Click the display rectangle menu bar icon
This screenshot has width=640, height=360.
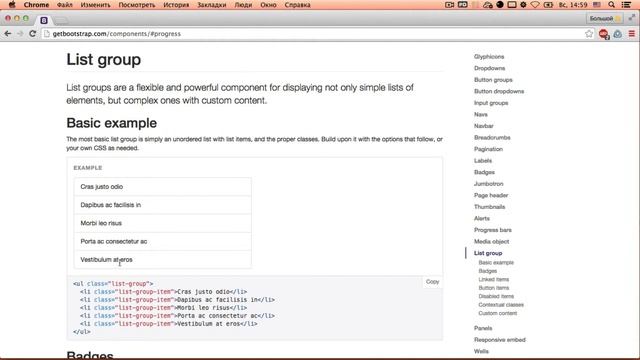pos(511,5)
